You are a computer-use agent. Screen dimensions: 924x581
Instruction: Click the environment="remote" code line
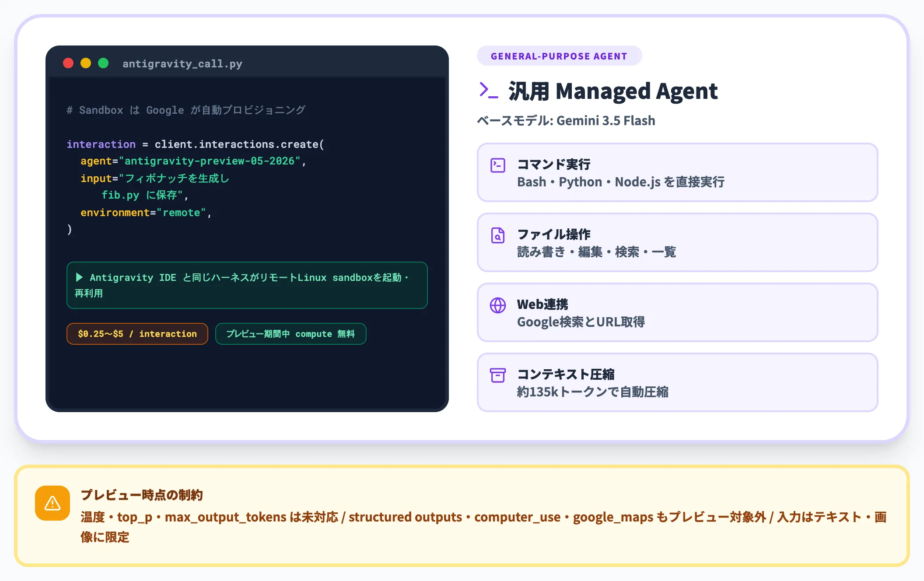click(x=146, y=213)
